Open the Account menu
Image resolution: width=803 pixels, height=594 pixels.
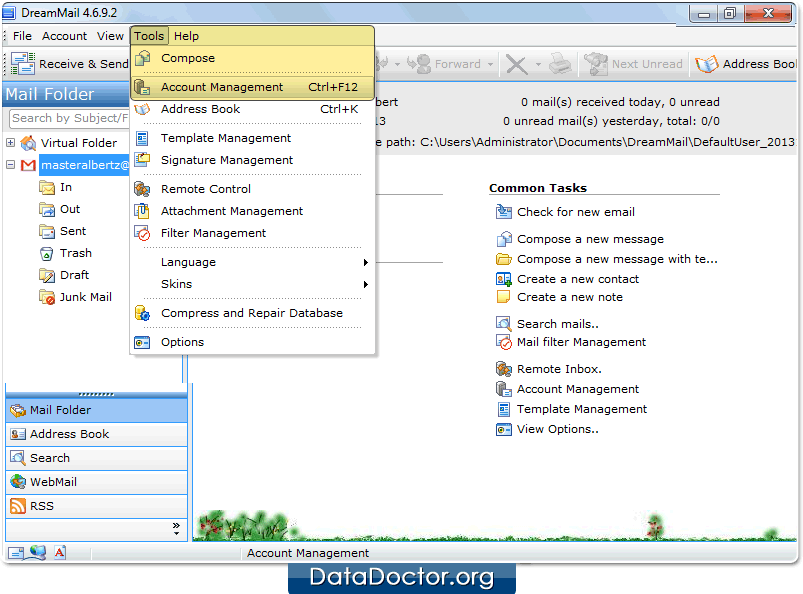tap(65, 36)
